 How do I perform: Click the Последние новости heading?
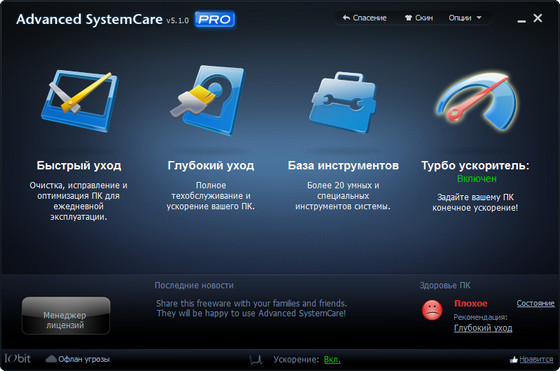pyautogui.click(x=194, y=285)
